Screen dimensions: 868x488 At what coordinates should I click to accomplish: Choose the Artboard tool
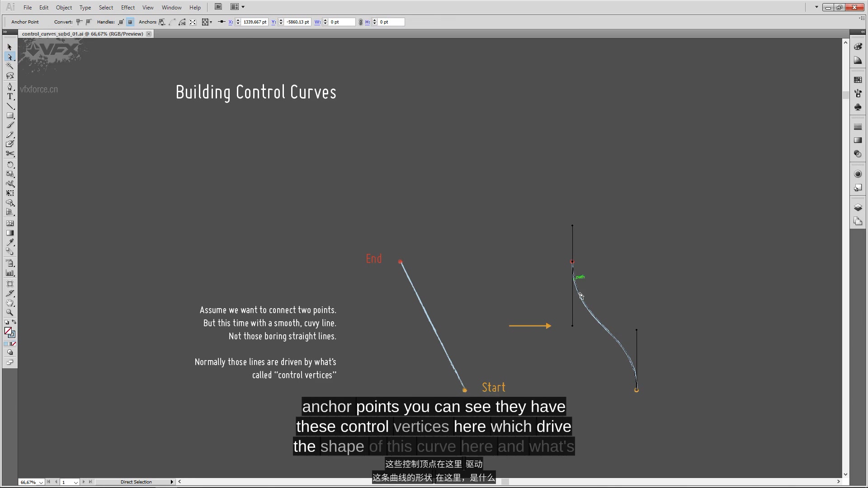(9, 284)
